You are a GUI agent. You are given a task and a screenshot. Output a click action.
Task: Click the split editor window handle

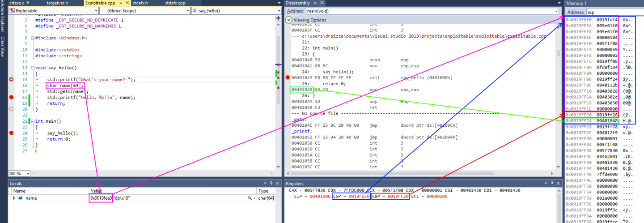pyautogui.click(x=279, y=17)
